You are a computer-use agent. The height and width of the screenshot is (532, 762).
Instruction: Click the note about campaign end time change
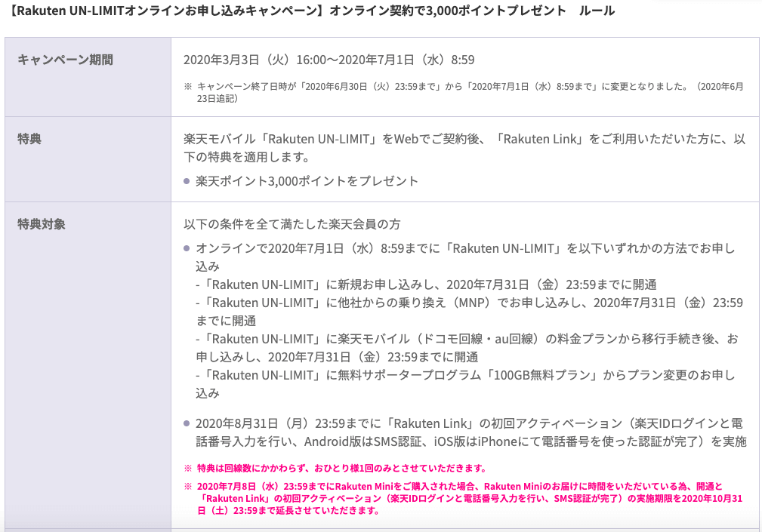[x=464, y=92]
